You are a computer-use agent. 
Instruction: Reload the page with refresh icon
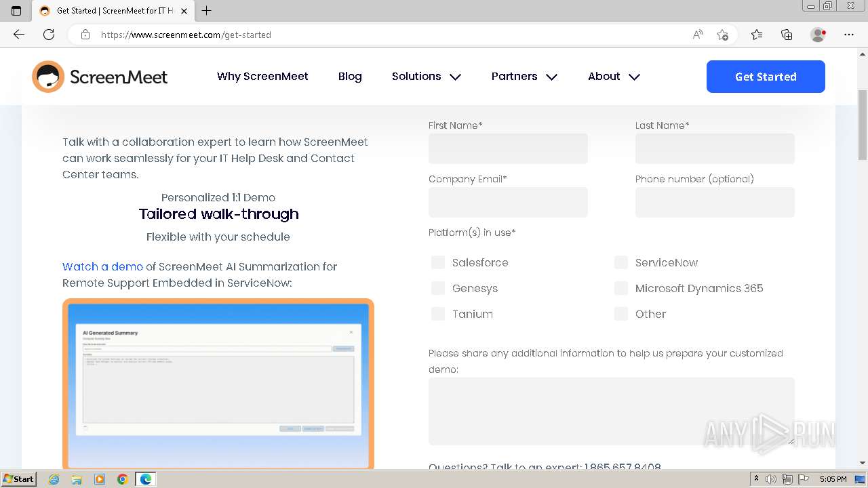(49, 35)
